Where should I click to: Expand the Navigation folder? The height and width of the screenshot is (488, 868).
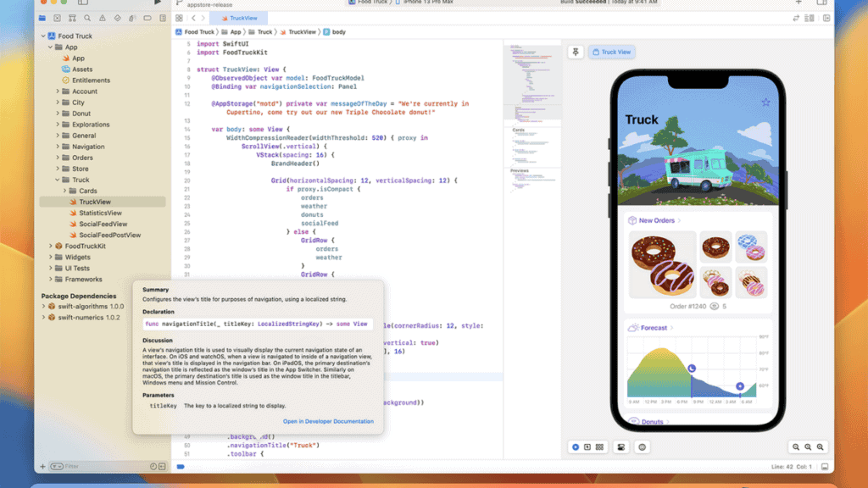tap(58, 147)
